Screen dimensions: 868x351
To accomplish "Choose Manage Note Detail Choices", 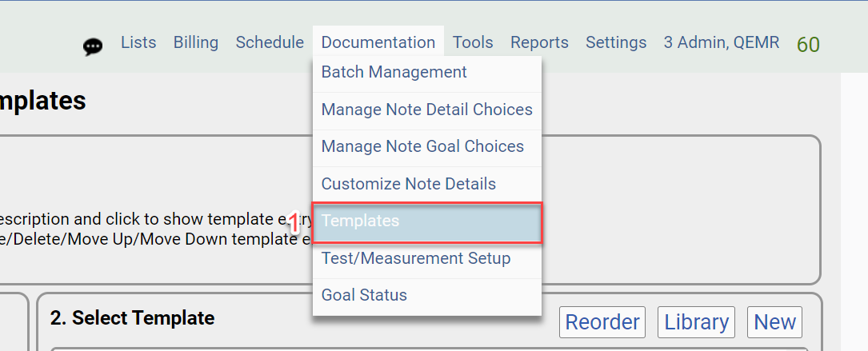I will point(426,110).
